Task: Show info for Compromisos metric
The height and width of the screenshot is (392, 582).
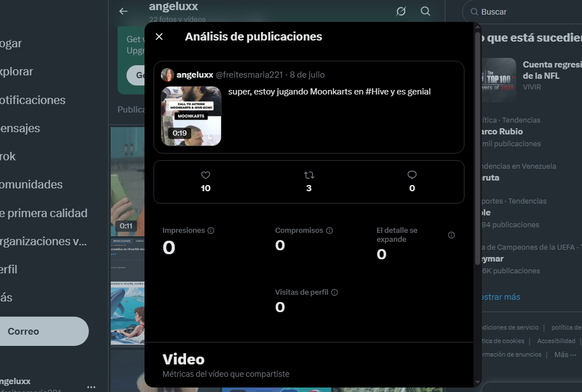Action: click(329, 231)
